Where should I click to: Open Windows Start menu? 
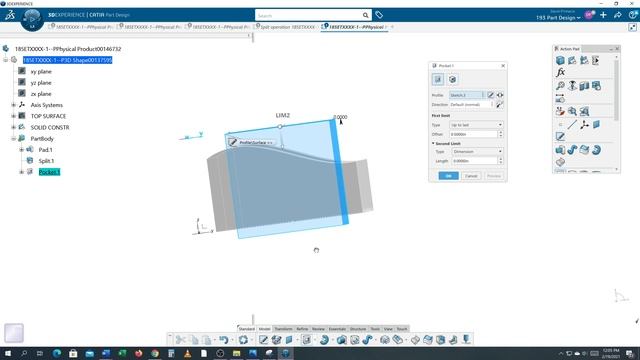point(7,353)
